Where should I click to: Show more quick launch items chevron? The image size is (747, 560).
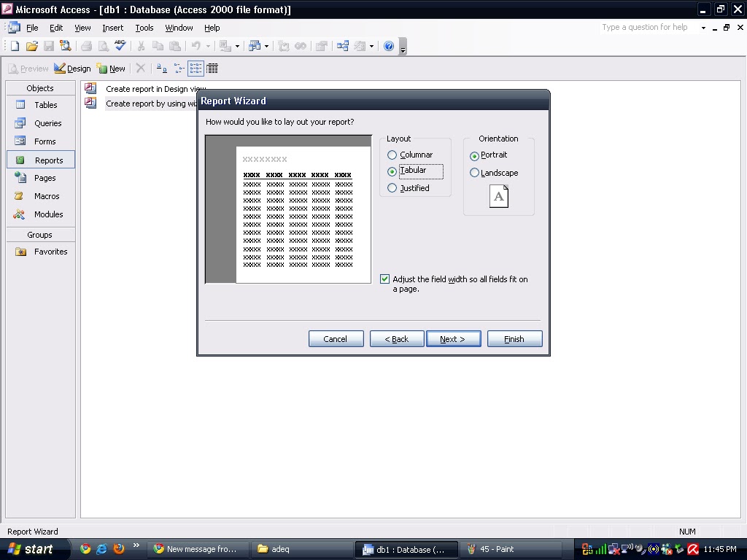[136, 545]
